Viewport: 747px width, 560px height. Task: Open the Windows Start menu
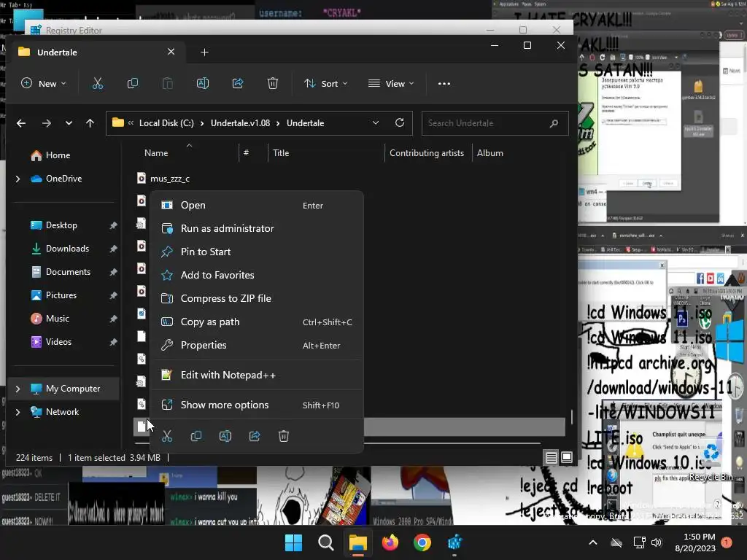click(x=293, y=542)
